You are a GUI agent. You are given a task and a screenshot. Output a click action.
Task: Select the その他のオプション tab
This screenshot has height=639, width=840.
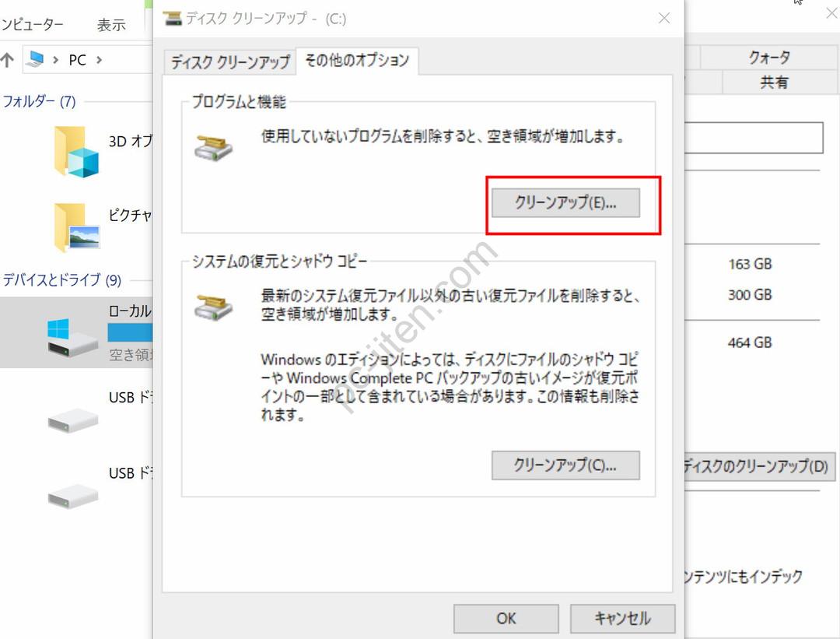(357, 61)
